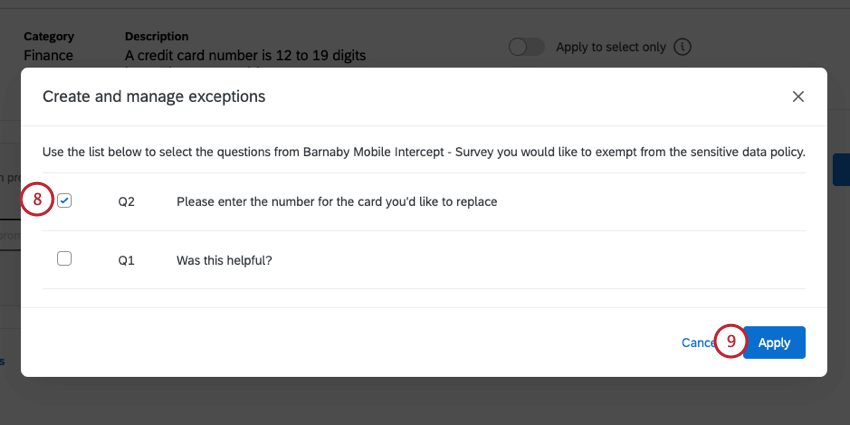This screenshot has height=425, width=850.
Task: Close the Create and manage exceptions dialog
Action: point(798,97)
